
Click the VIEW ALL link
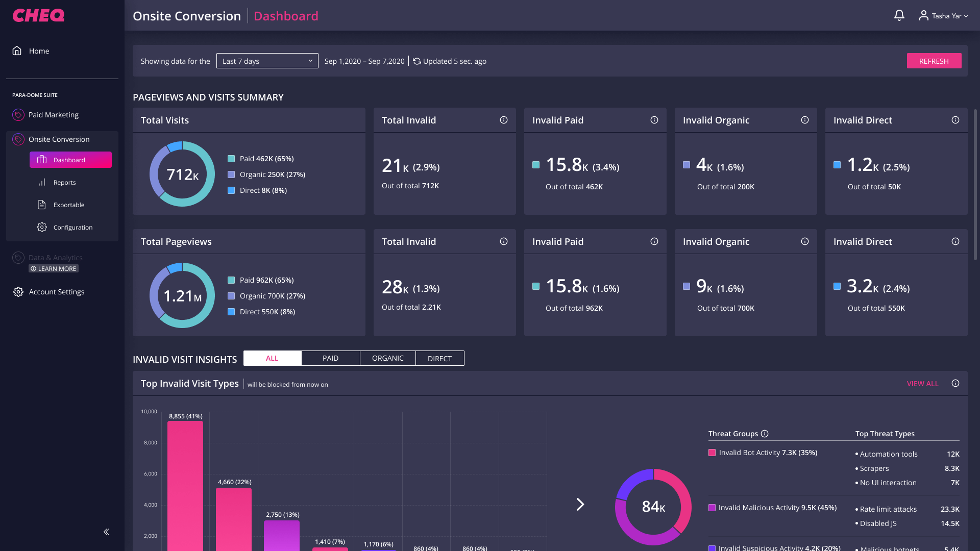(922, 384)
